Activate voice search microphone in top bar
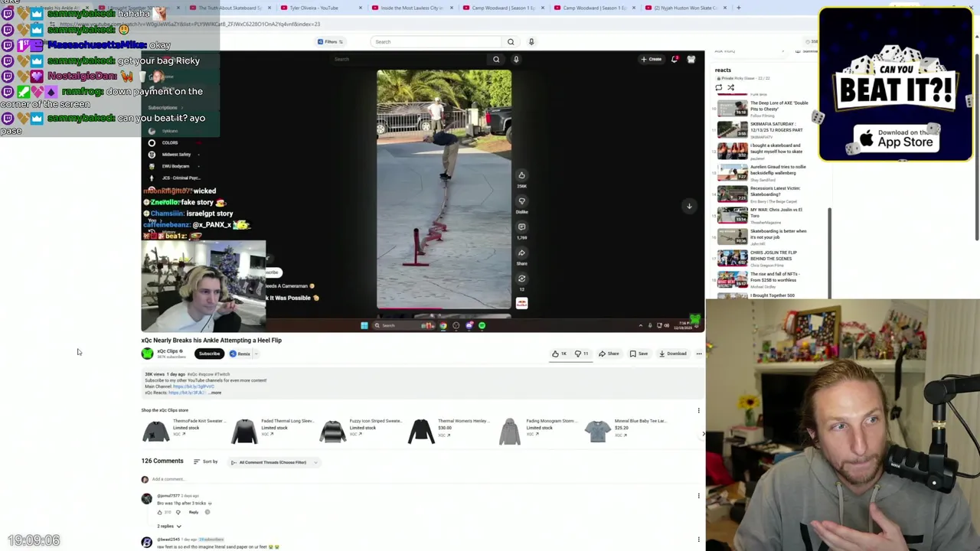This screenshot has height=551, width=980. (531, 41)
